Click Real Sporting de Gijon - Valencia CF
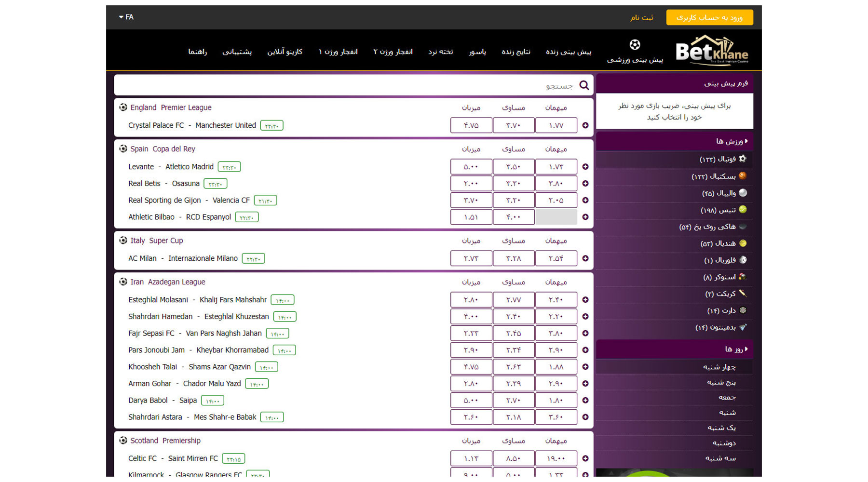 (189, 200)
